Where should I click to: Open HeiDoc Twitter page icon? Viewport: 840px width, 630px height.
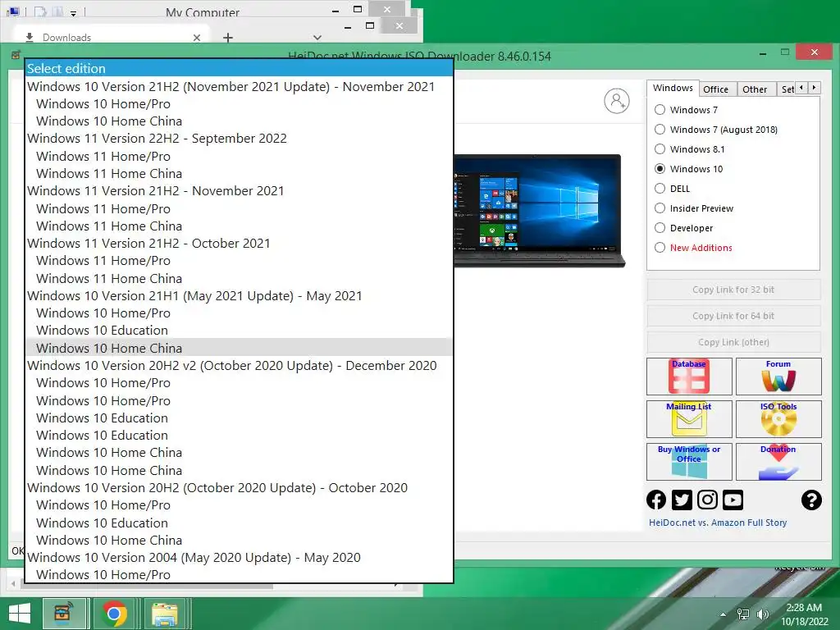(682, 500)
